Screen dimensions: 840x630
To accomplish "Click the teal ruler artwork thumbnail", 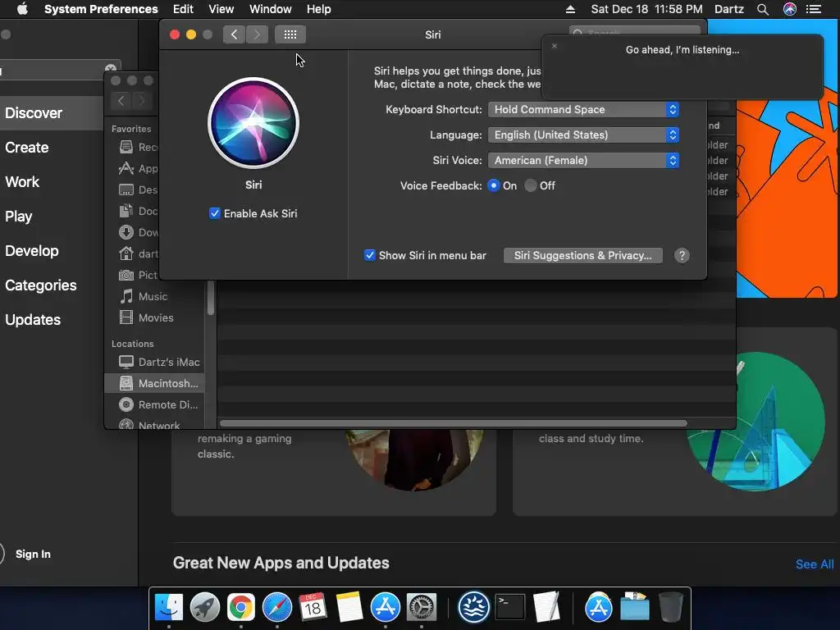I will (x=756, y=421).
